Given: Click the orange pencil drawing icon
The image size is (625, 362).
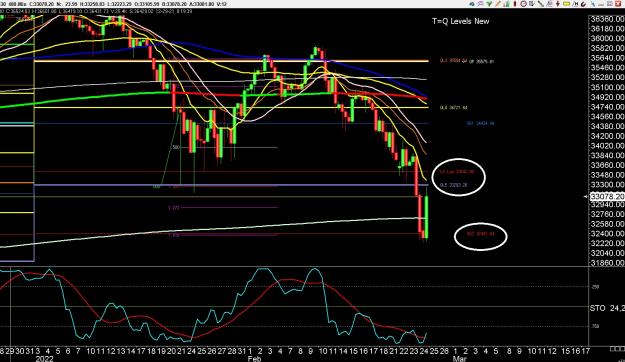Looking at the screenshot, I should click(x=498, y=4).
